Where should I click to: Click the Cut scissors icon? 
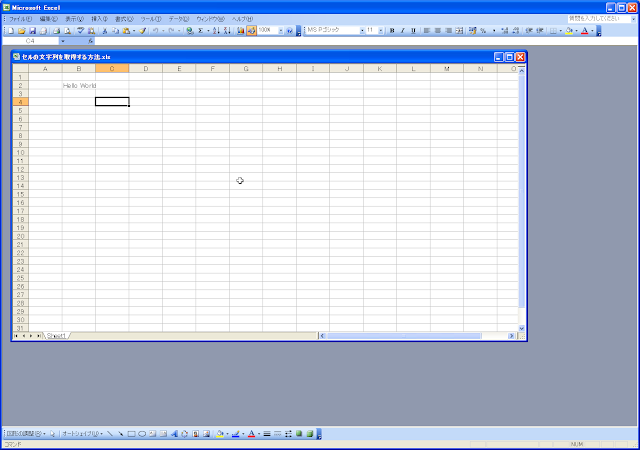104,31
